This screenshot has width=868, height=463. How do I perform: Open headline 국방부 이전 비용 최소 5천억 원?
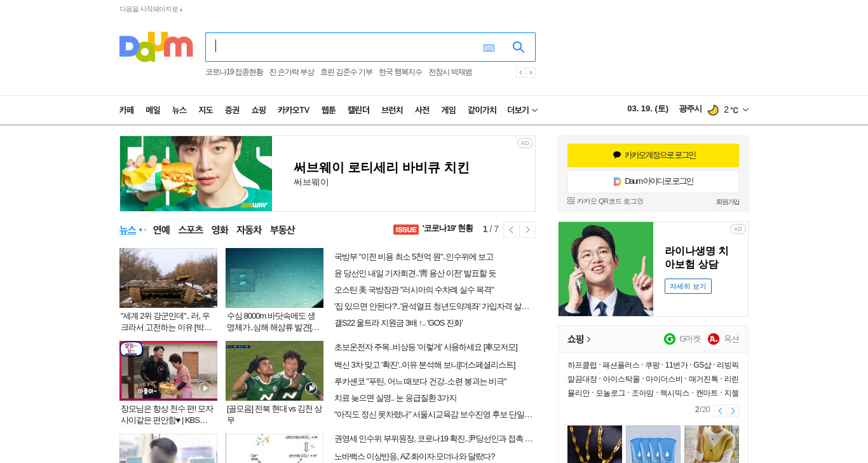414,257
